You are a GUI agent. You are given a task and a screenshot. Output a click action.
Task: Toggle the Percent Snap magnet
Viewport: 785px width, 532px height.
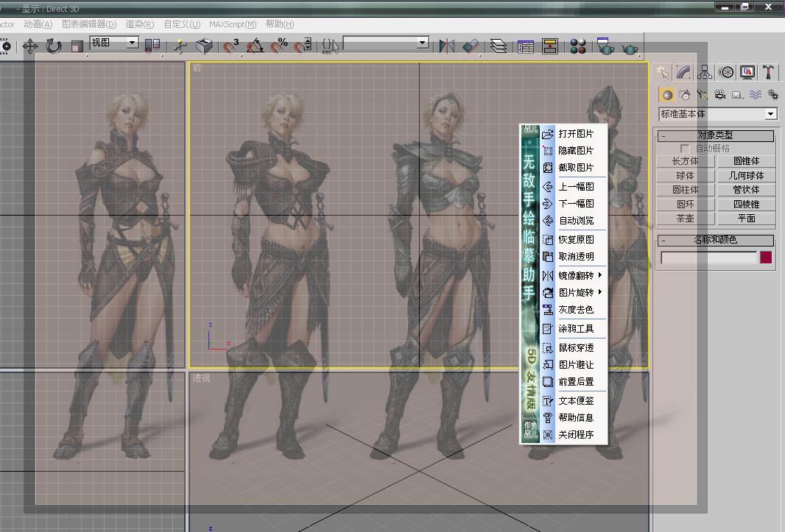[279, 46]
